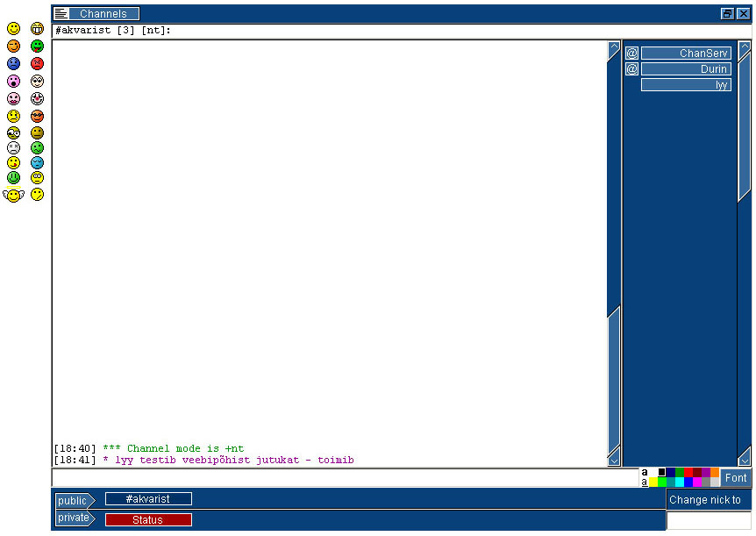Viewport: 756px width, 536px height.
Task: Pick the bright blue color swatch
Action: coord(688,482)
